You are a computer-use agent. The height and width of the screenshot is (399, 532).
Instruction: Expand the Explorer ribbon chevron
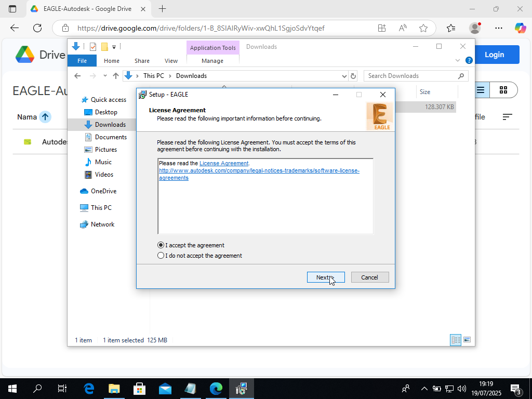(x=458, y=61)
